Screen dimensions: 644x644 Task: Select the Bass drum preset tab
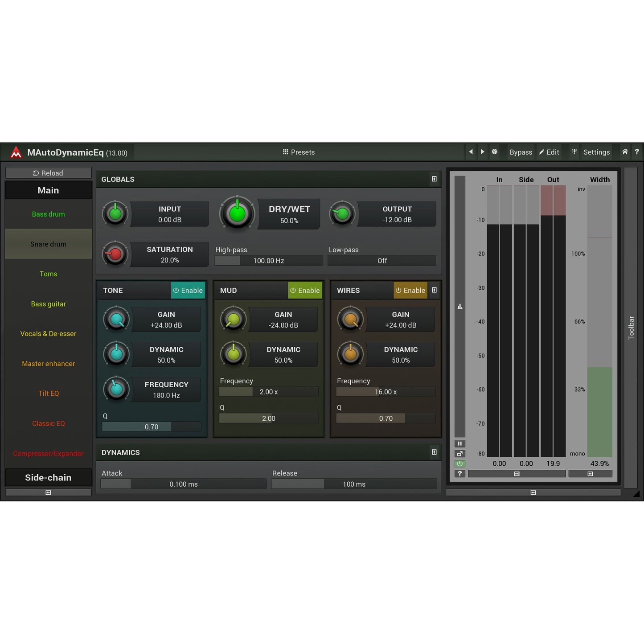coord(48,214)
